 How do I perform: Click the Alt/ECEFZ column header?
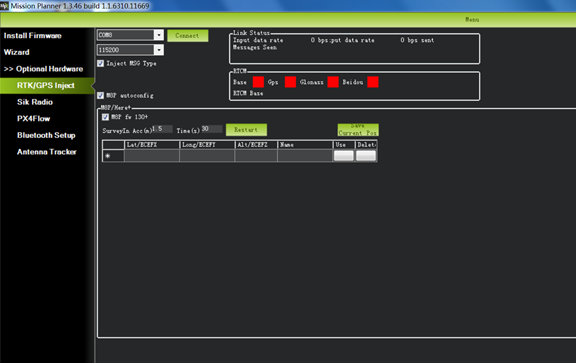(256, 145)
